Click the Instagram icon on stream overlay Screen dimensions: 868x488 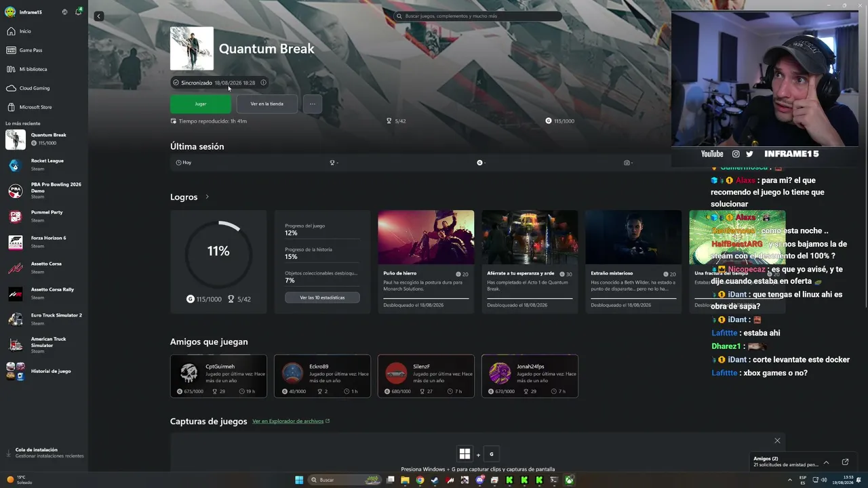pos(736,154)
